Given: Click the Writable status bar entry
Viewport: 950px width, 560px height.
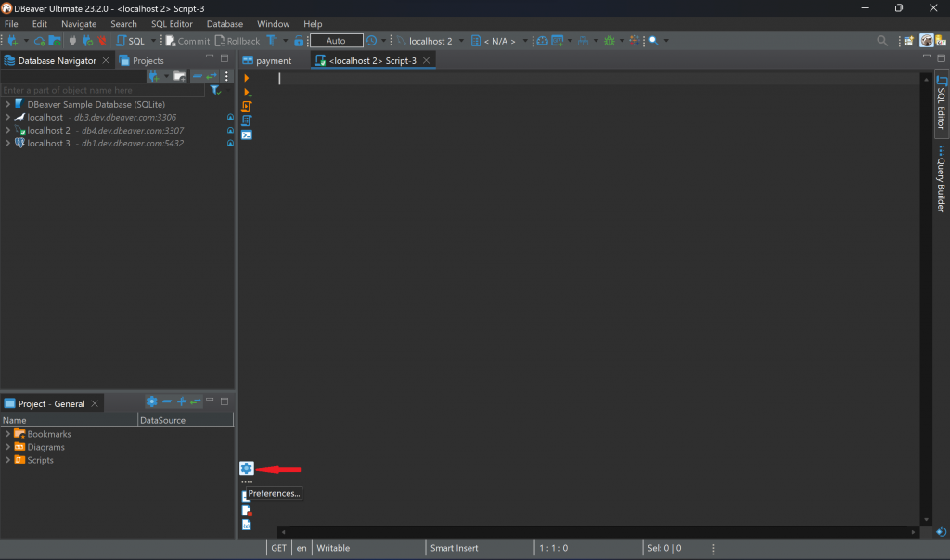Looking at the screenshot, I should (x=333, y=548).
